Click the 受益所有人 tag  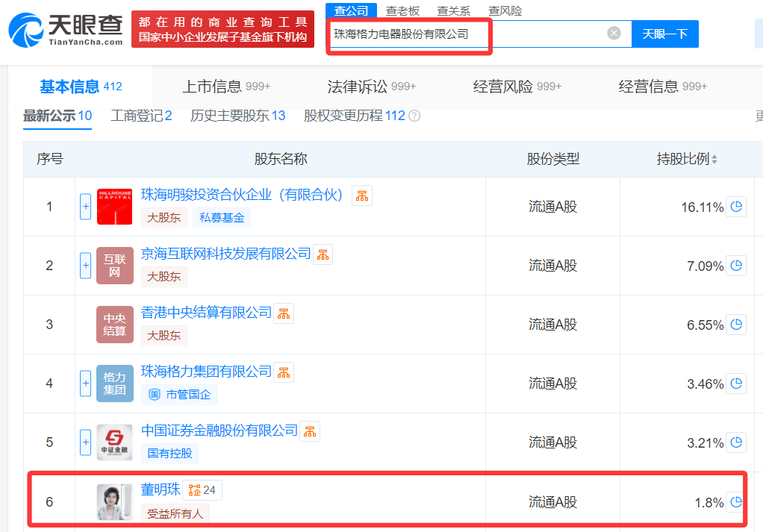[175, 513]
